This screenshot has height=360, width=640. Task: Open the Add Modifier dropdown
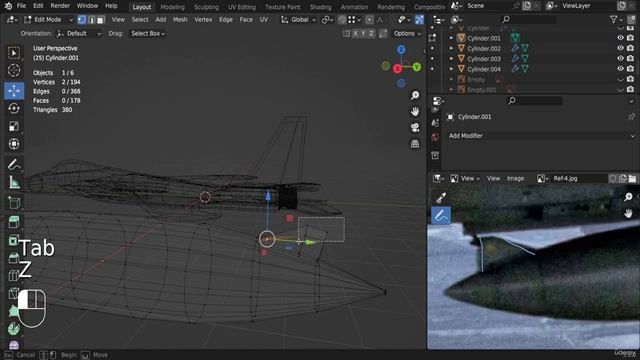540,136
